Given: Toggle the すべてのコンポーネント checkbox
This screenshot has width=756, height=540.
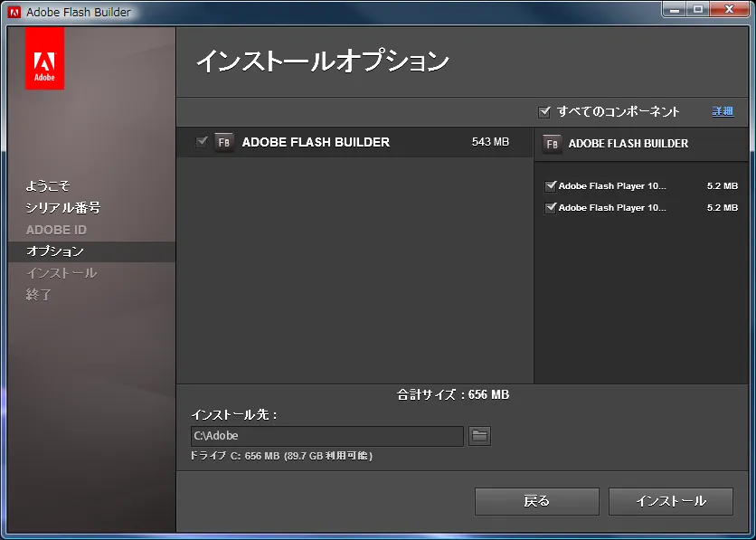Looking at the screenshot, I should [x=543, y=112].
